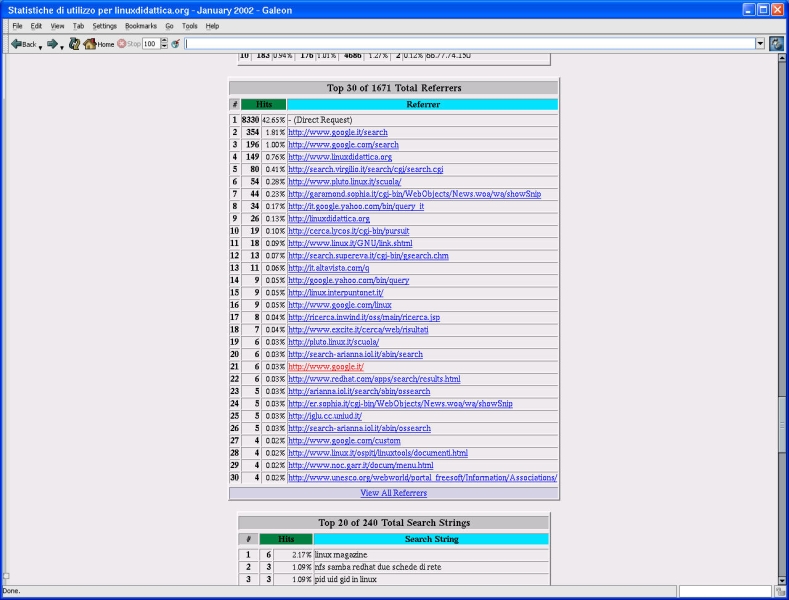The width and height of the screenshot is (789, 600).
Task: Open the it.google.yahoo.com query link
Action: click(x=356, y=206)
